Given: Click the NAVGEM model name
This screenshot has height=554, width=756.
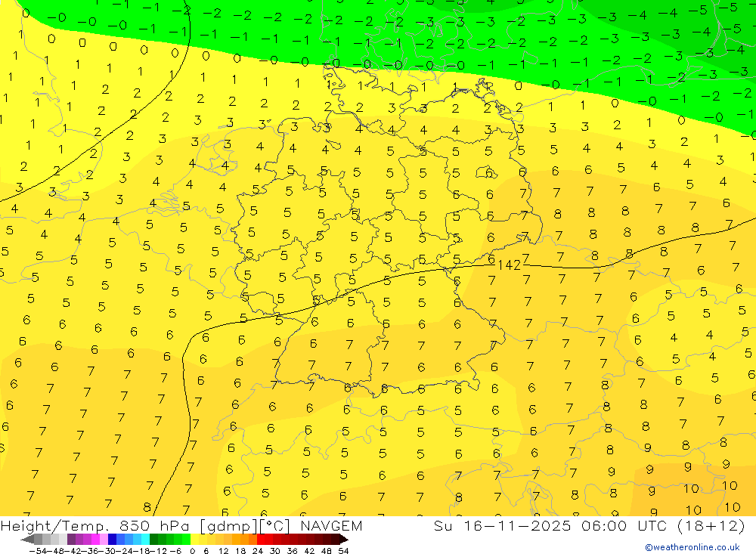Looking at the screenshot, I should [x=331, y=526].
